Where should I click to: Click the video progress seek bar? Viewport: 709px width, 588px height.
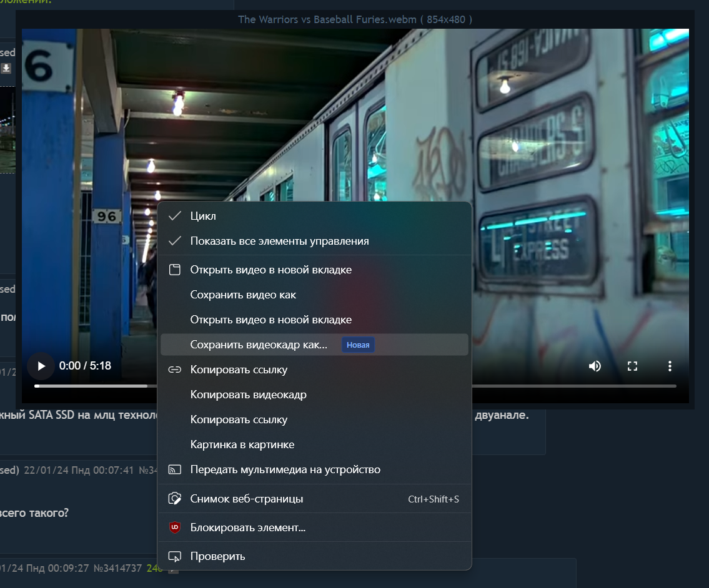pyautogui.click(x=355, y=386)
